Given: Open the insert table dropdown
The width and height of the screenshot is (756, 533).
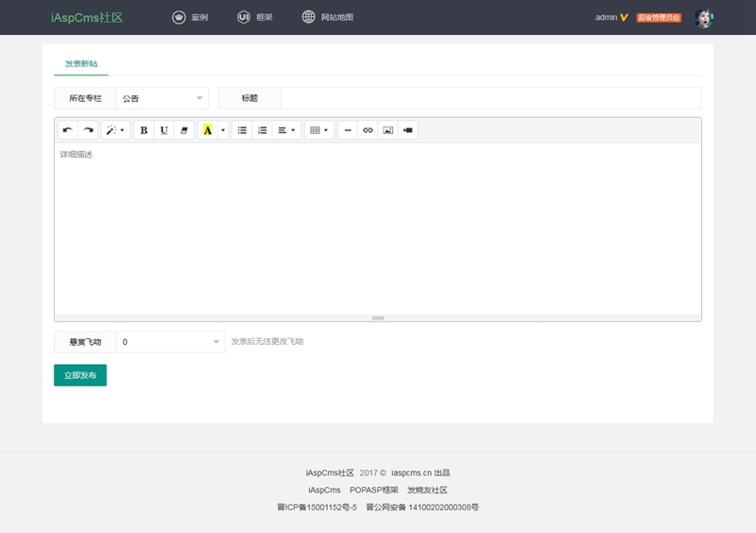Looking at the screenshot, I should click(x=319, y=130).
